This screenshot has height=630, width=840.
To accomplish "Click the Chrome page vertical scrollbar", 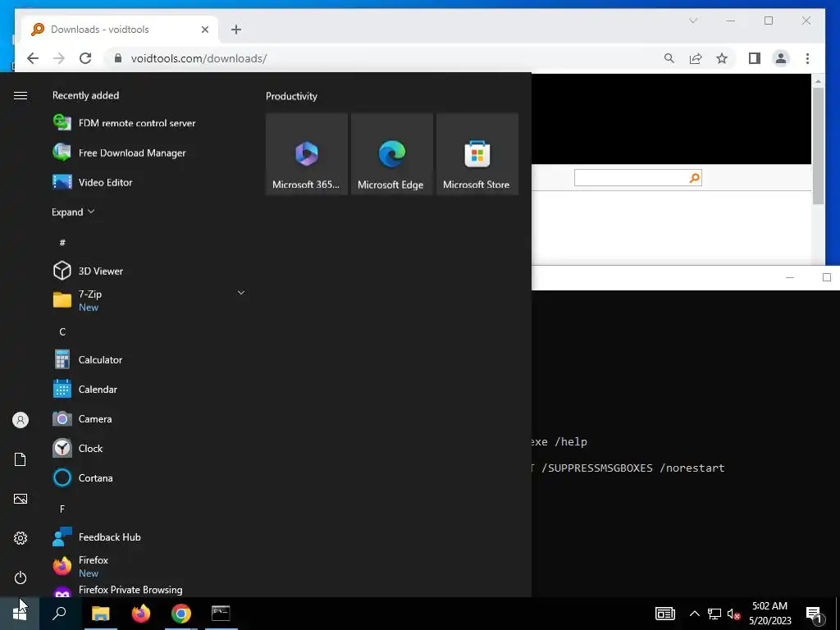I will coord(818,146).
